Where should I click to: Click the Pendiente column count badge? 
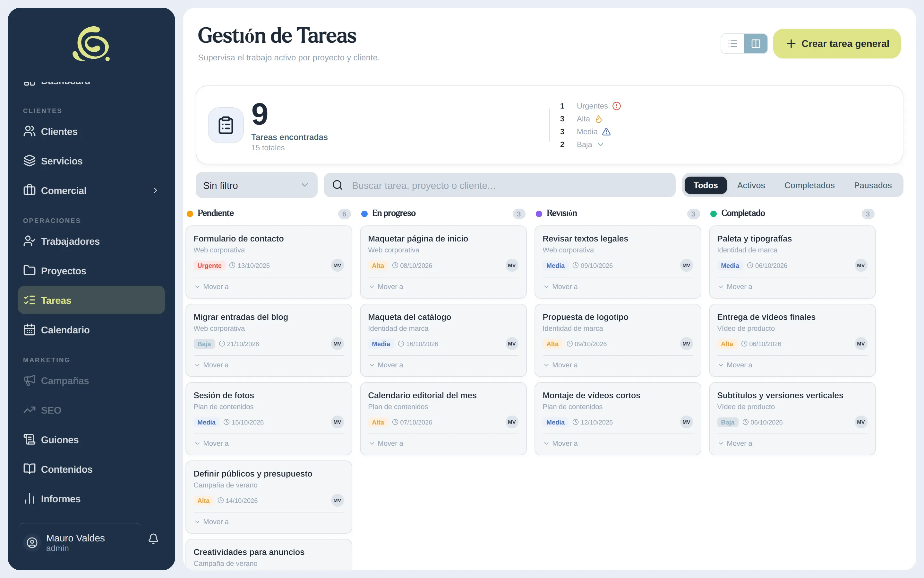click(x=344, y=214)
